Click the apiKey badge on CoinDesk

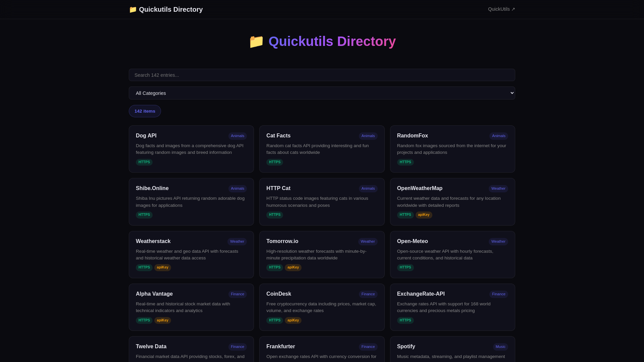[293, 320]
